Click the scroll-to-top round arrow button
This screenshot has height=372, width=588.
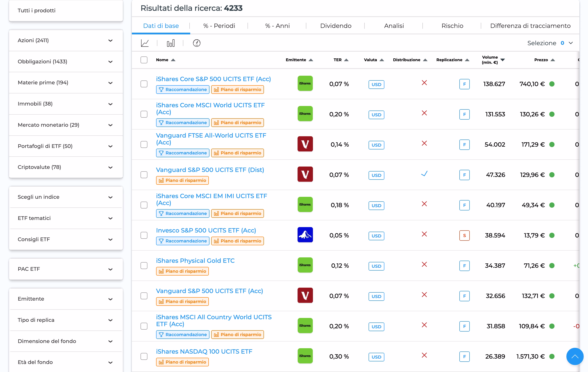575,356
